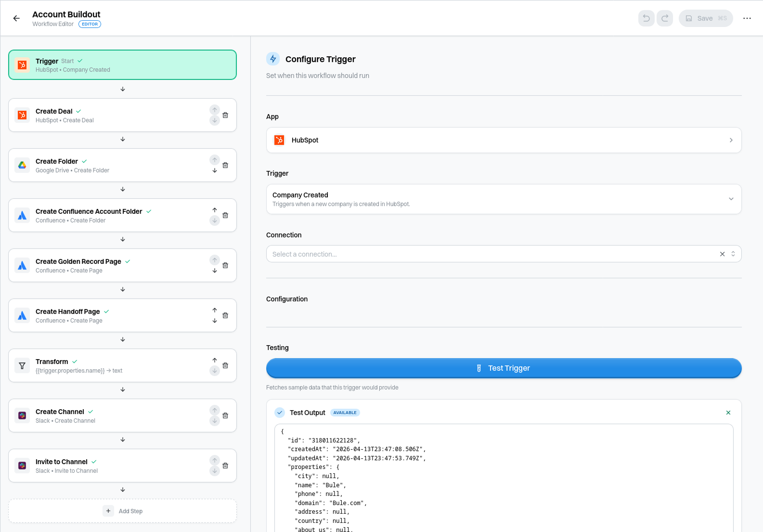Move the Transform step up
This screenshot has height=532, width=763.
(x=215, y=360)
